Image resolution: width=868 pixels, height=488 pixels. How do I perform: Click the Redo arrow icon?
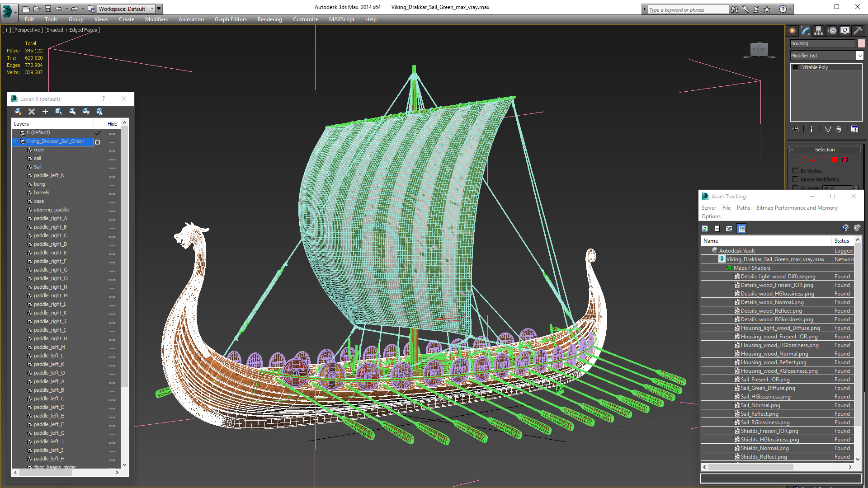coord(75,9)
